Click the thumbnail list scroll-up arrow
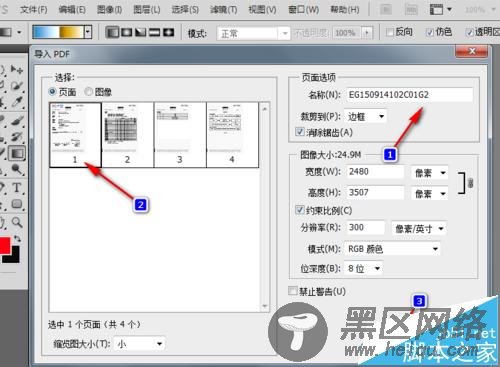Screen dimensions: 500x367 click(x=265, y=109)
